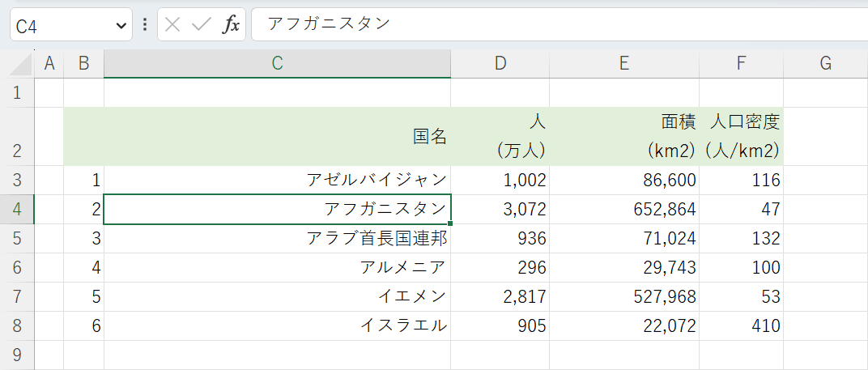Select column F header
The image size is (868, 370).
click(741, 64)
